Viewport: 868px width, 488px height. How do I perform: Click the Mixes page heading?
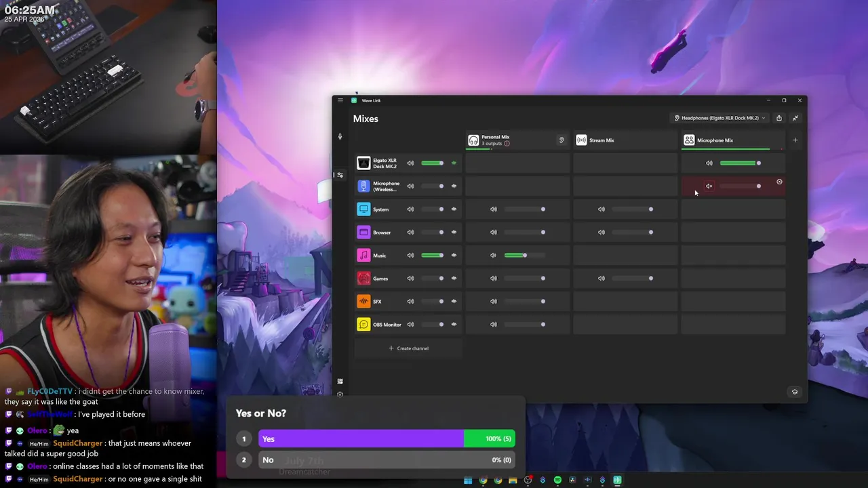pyautogui.click(x=366, y=119)
